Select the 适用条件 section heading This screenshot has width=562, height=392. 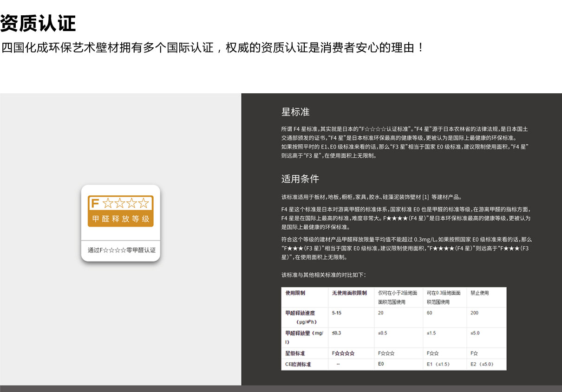pyautogui.click(x=300, y=179)
